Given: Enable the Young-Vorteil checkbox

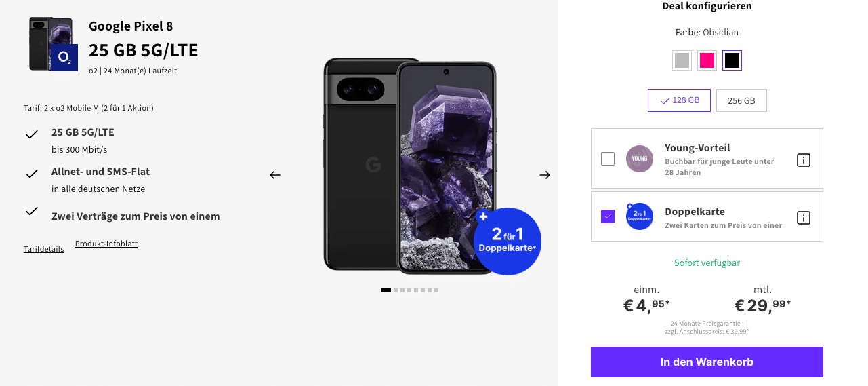Looking at the screenshot, I should 608,159.
